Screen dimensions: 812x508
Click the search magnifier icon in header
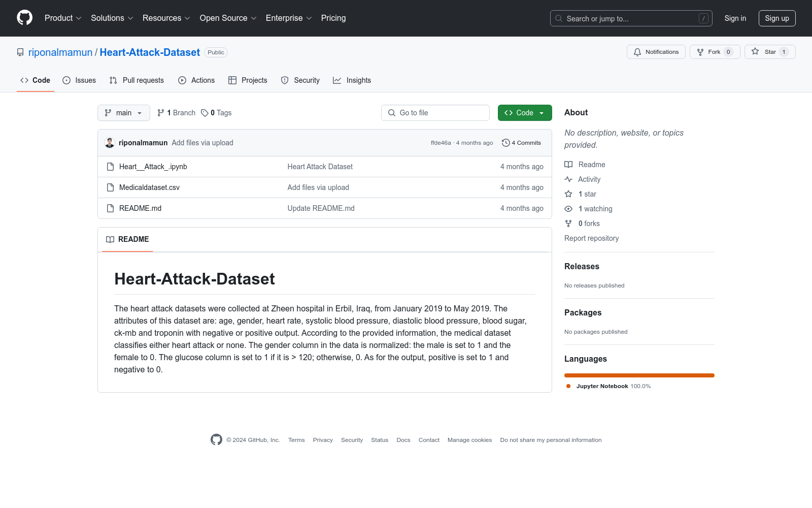tap(559, 18)
